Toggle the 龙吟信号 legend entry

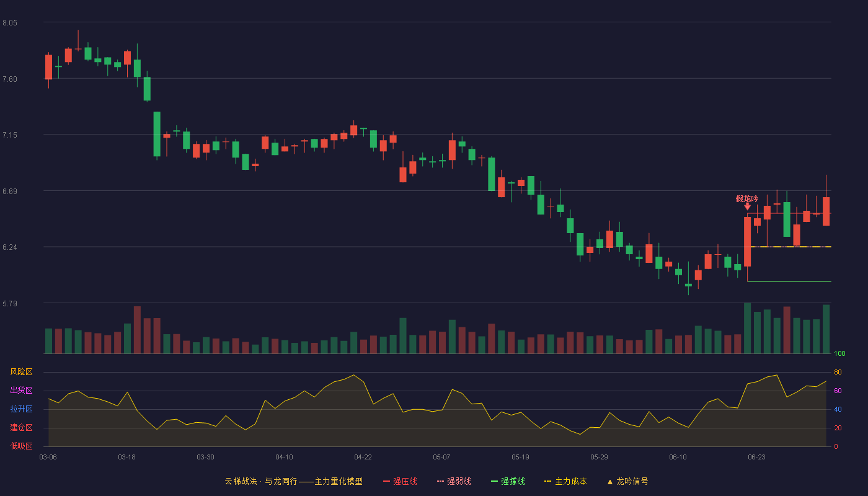point(627,481)
